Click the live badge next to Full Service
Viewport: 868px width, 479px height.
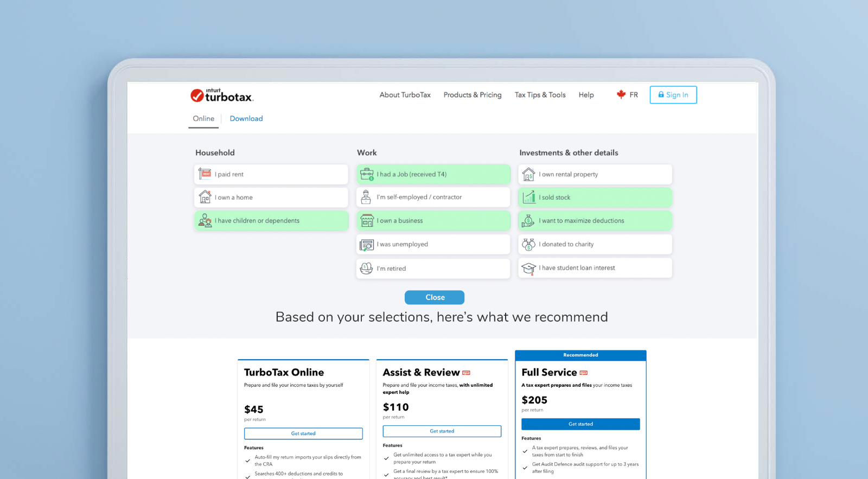pos(584,373)
